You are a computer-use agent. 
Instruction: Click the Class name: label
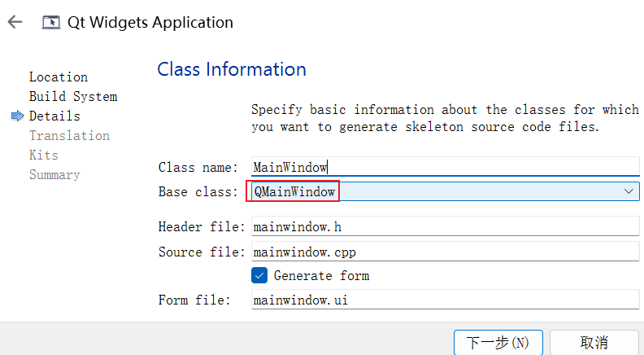[198, 168]
